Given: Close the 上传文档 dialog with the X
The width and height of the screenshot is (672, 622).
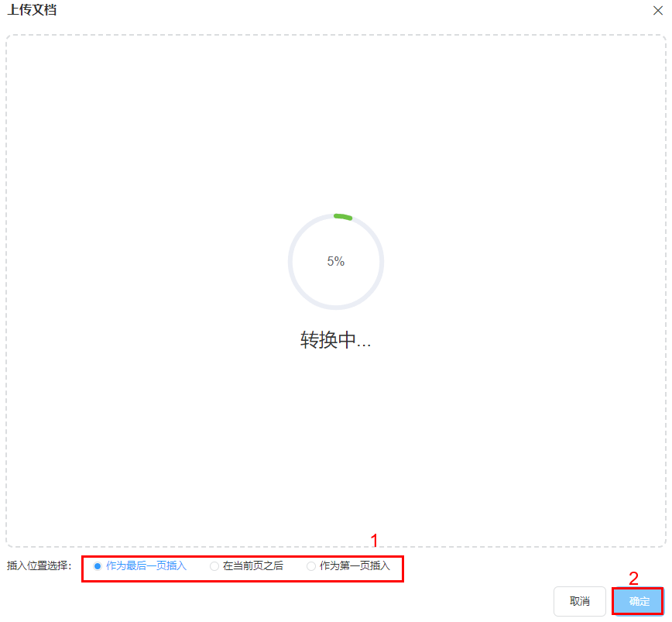Looking at the screenshot, I should click(x=658, y=10).
